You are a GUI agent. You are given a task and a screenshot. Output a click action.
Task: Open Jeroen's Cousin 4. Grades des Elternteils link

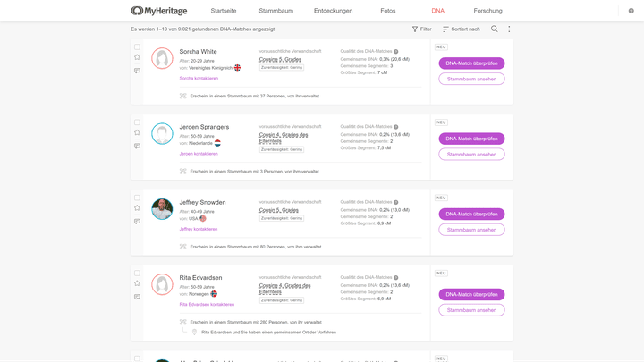pyautogui.click(x=284, y=138)
